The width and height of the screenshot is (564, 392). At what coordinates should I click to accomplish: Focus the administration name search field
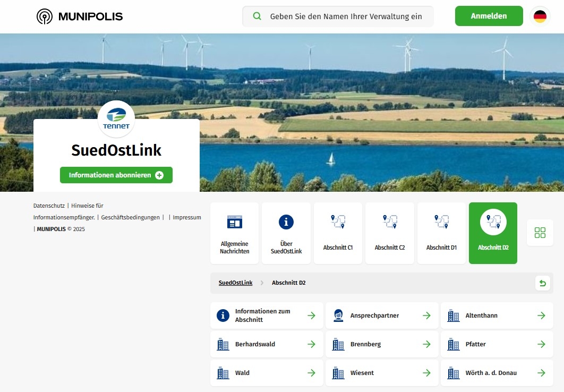tap(338, 16)
